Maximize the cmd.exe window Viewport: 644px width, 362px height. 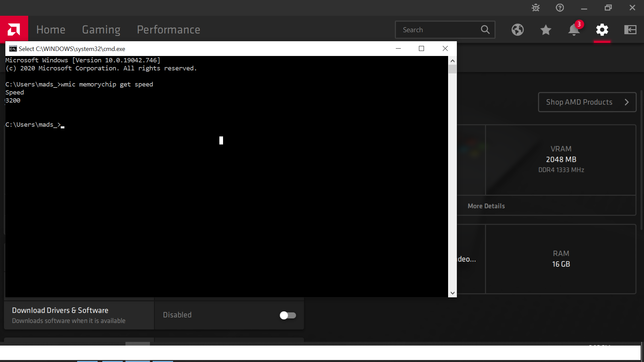(x=421, y=49)
